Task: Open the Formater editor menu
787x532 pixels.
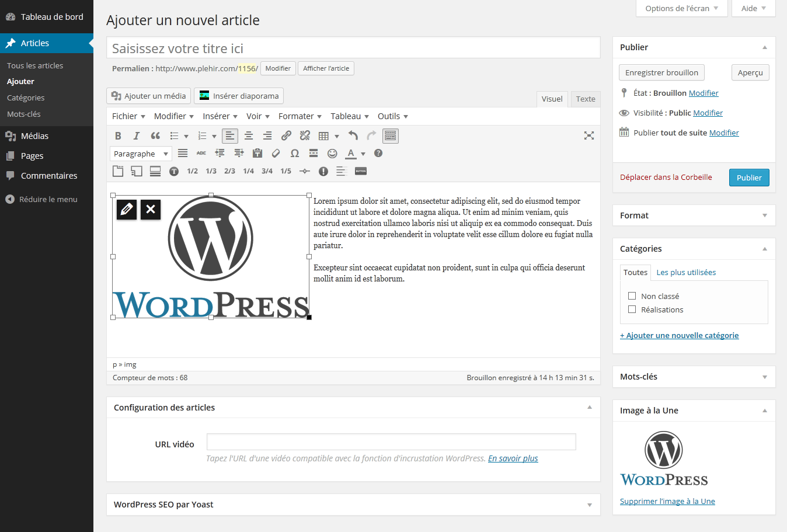Action: point(300,116)
